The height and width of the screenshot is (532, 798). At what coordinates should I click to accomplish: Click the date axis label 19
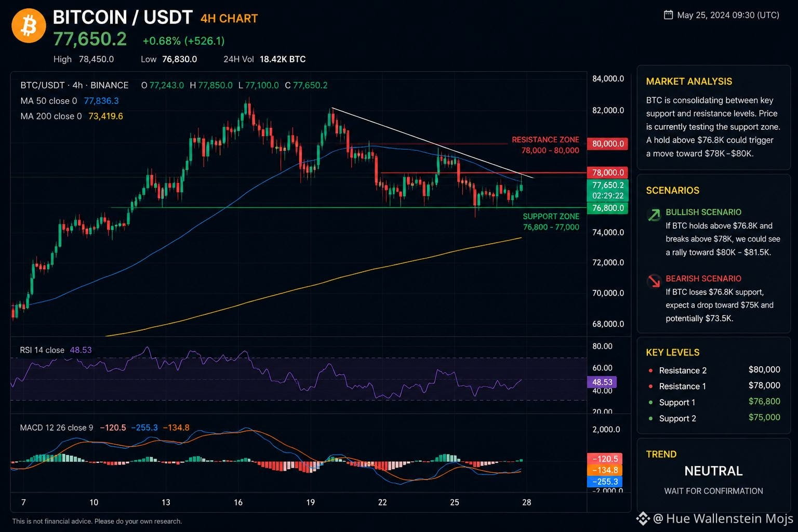pyautogui.click(x=310, y=502)
